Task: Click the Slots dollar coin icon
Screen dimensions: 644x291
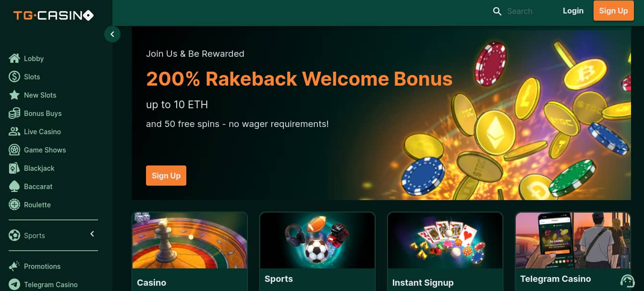Action: [x=14, y=76]
